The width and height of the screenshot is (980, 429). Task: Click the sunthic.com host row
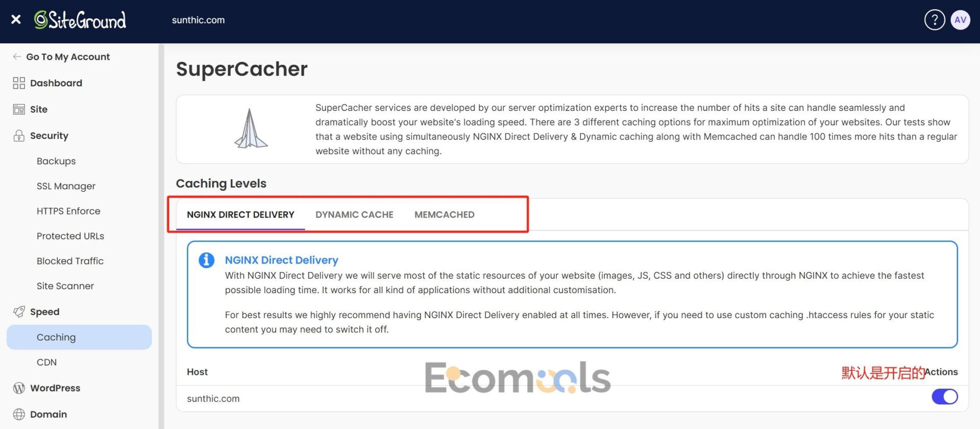(x=572, y=398)
